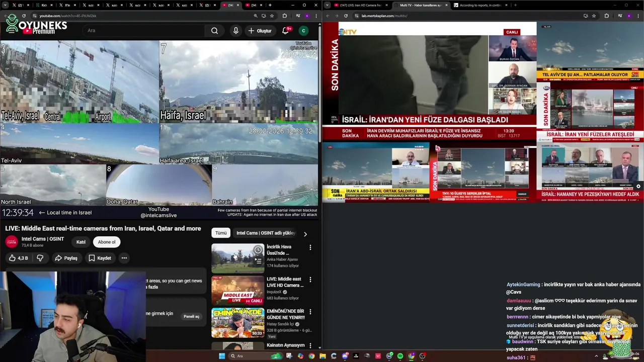Show more filter chips with the right chevron
644x362 pixels.
305,234
